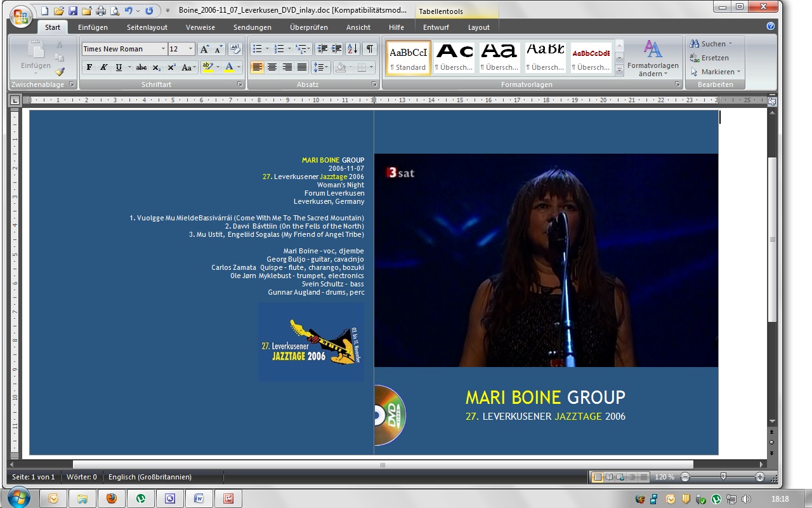Image resolution: width=812 pixels, height=508 pixels.
Task: Open the Change Case (Aa) dropdown
Action: tap(188, 67)
